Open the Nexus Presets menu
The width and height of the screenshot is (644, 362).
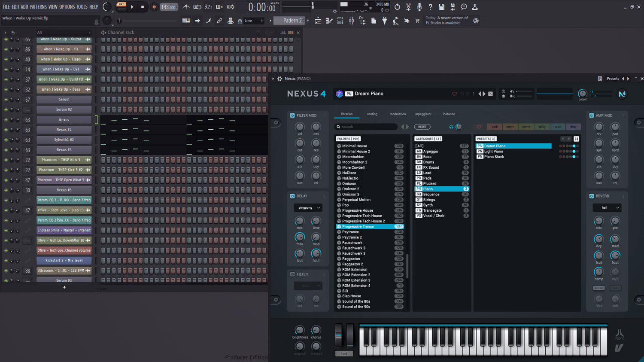[613, 79]
